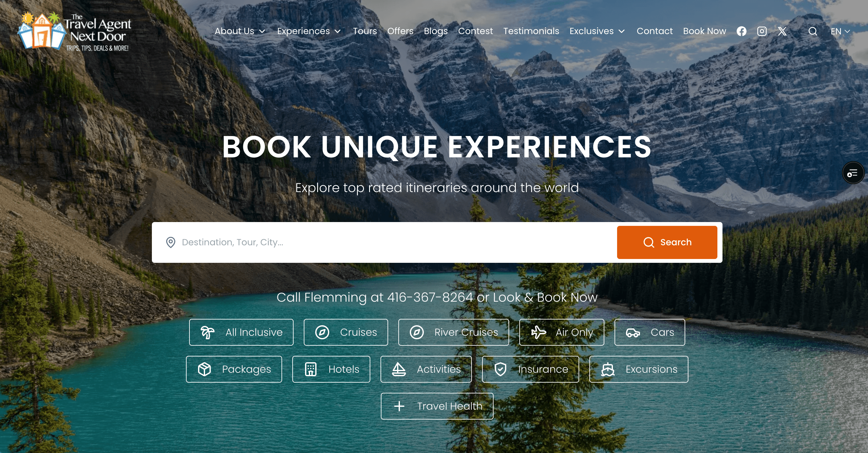
Task: Open the Instagram profile icon
Action: [762, 31]
